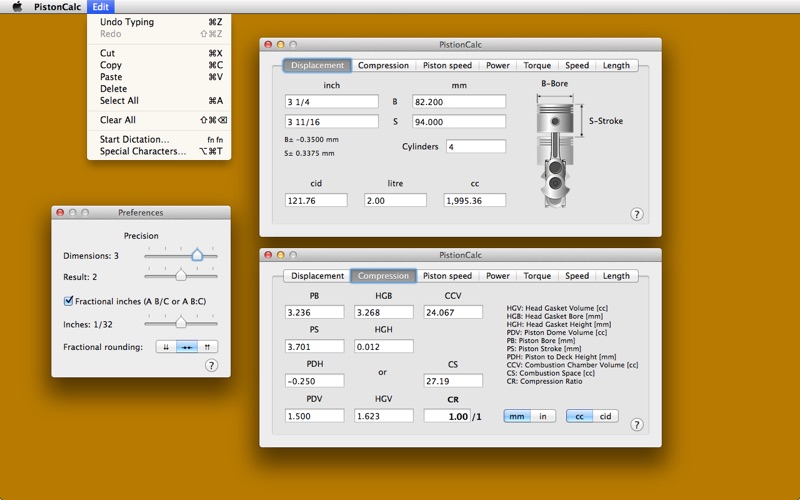
Task: Select the round-to-nearest fractional rounding icon
Action: pyautogui.click(x=187, y=347)
